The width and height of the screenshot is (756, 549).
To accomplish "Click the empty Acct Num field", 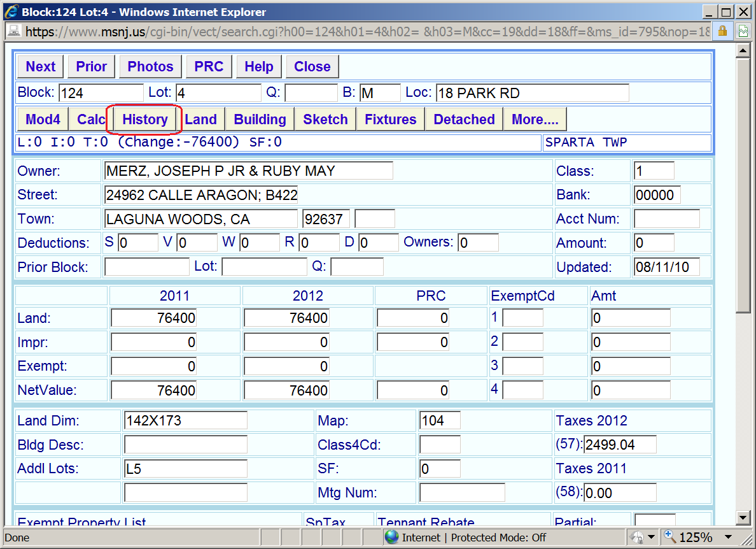I will (667, 219).
